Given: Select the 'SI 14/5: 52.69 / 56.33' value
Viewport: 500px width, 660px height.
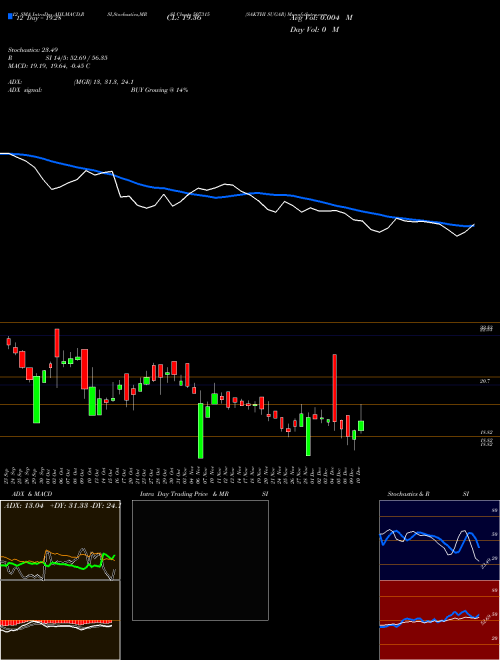Looking at the screenshot, I should [x=77, y=58].
